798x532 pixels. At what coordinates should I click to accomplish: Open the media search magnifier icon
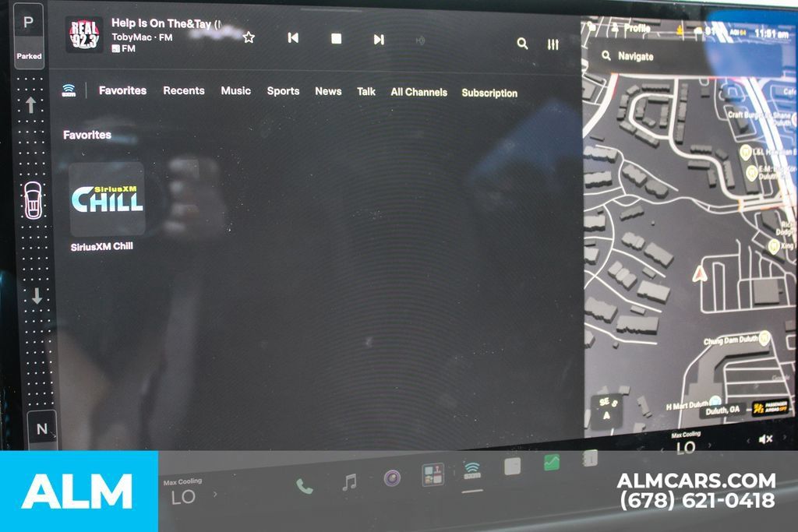[x=523, y=44]
